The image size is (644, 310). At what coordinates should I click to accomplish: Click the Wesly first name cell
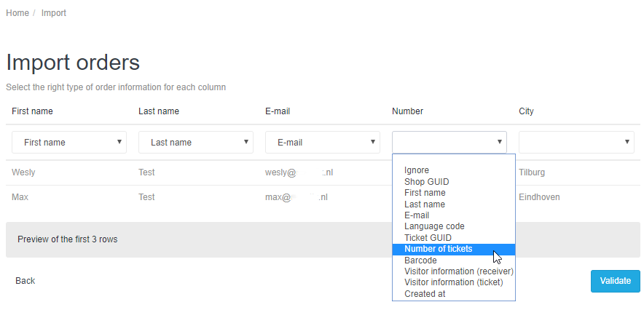click(x=23, y=172)
